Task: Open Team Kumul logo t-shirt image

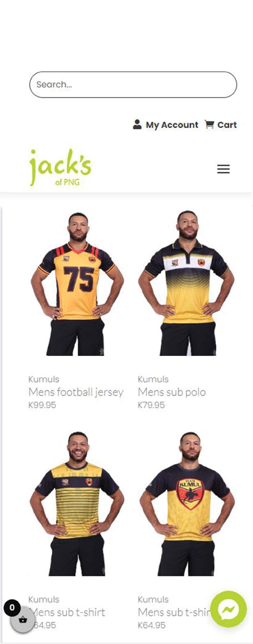Action: (187, 504)
